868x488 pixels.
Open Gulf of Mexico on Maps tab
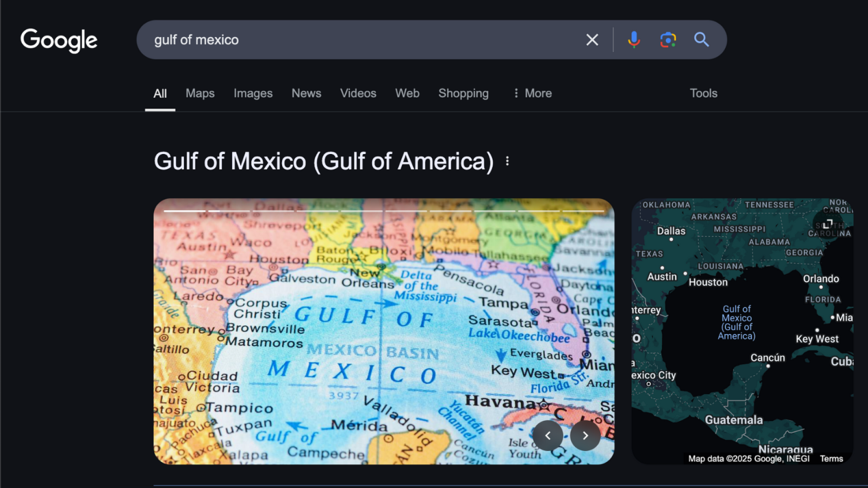[200, 93]
